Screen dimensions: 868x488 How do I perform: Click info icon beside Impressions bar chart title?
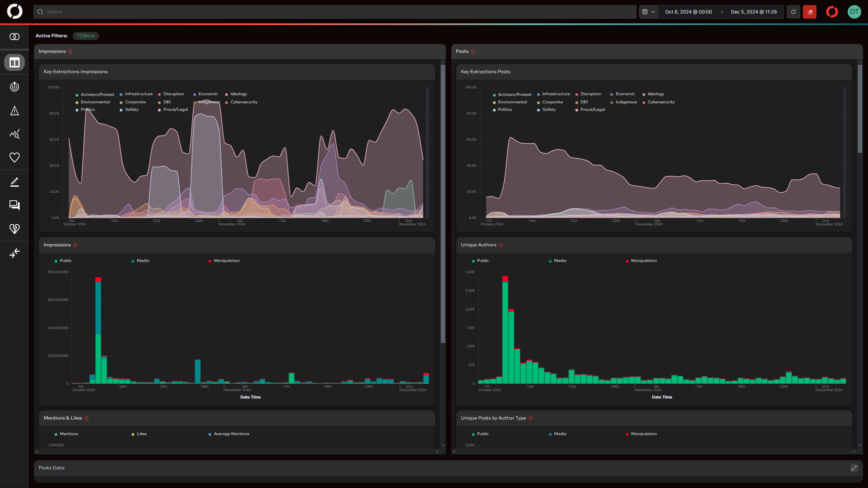[x=75, y=245]
